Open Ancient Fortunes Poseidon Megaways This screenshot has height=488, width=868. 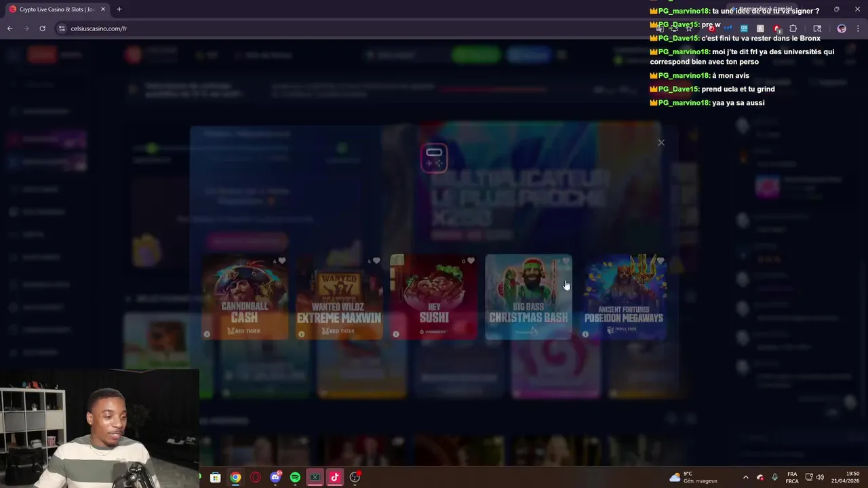click(624, 297)
